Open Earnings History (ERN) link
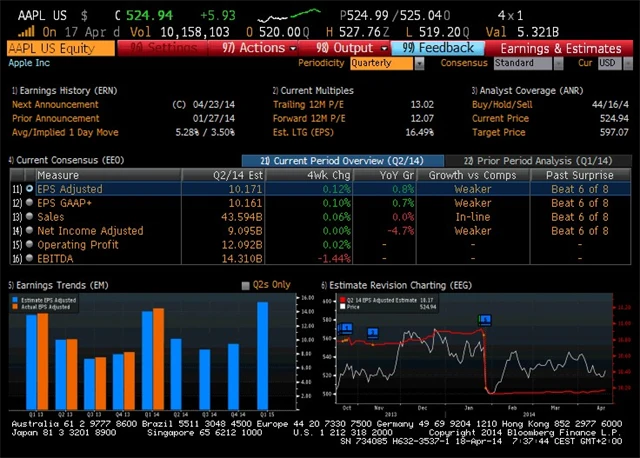 [x=62, y=90]
